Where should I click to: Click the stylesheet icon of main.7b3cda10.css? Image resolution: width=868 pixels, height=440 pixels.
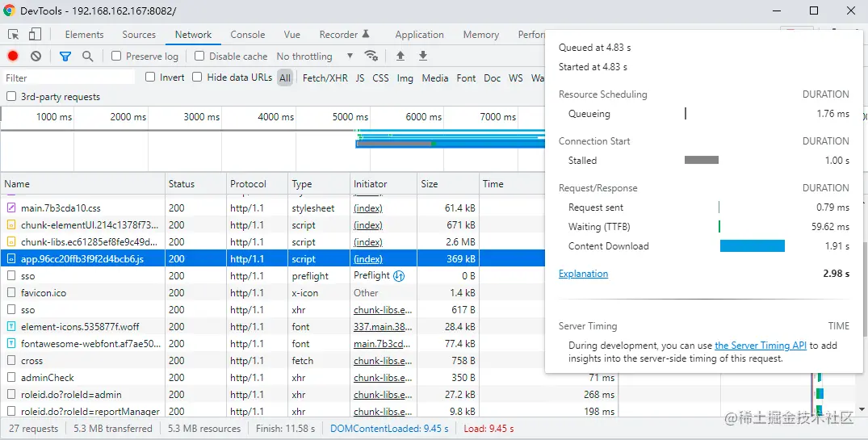[x=11, y=208]
